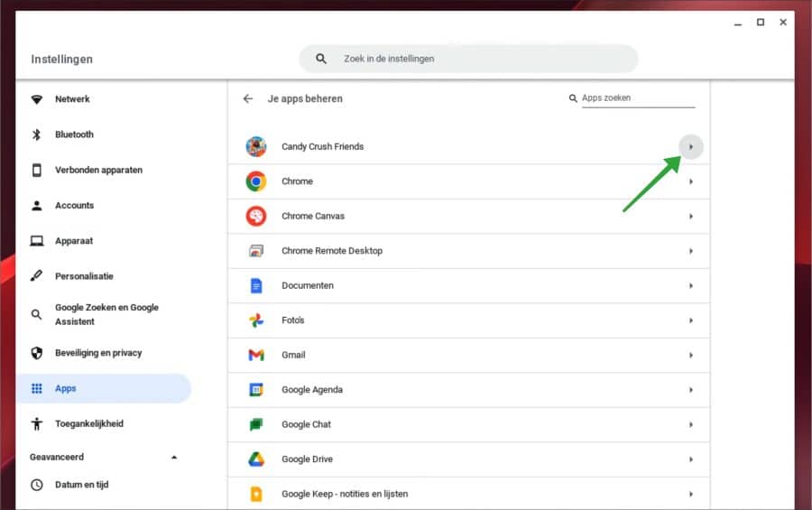Click the arrow on the Google Drive row
The width and height of the screenshot is (812, 510).
[x=691, y=459]
